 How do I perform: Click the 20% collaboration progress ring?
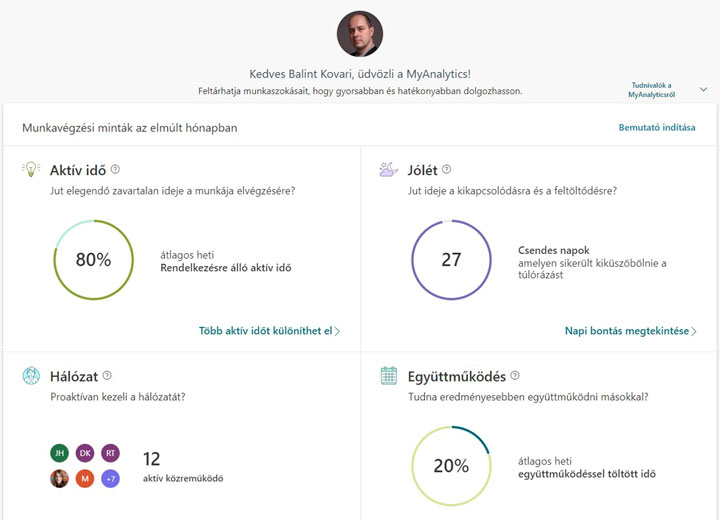point(451,466)
